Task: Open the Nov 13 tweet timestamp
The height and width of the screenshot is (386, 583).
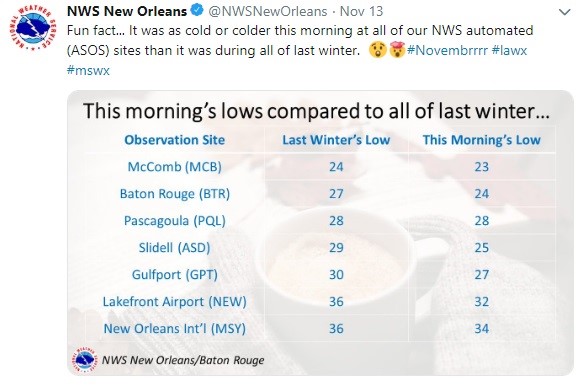Action: [x=361, y=11]
